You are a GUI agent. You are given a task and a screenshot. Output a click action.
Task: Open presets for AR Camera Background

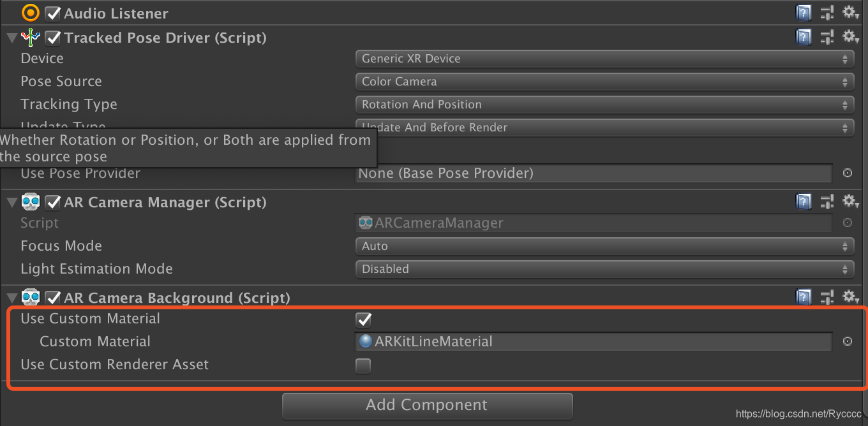pos(827,297)
